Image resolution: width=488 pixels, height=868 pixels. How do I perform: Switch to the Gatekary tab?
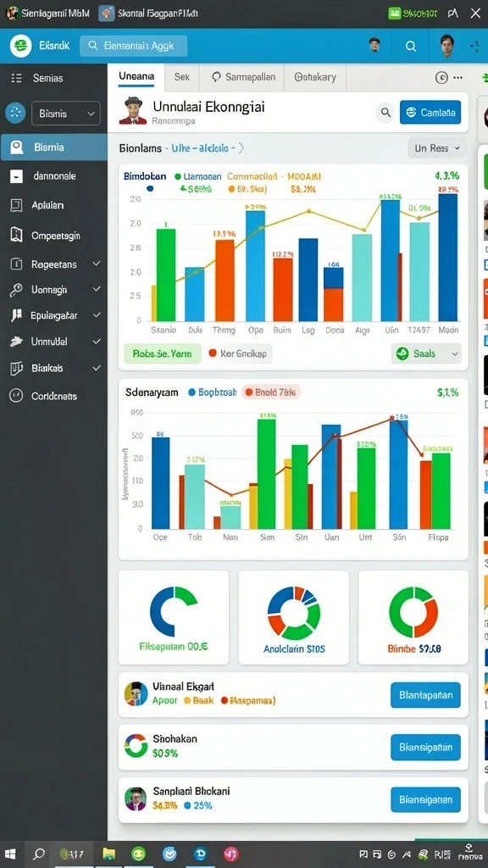click(315, 77)
